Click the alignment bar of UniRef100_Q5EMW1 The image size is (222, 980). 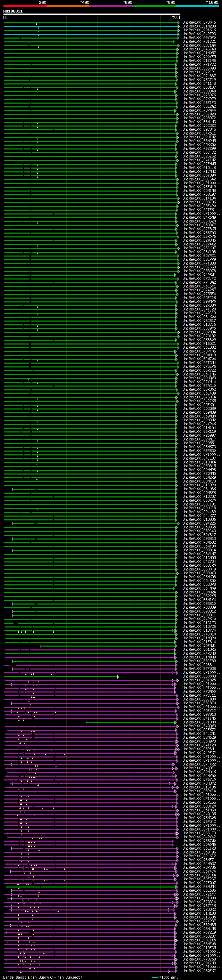point(109,646)
